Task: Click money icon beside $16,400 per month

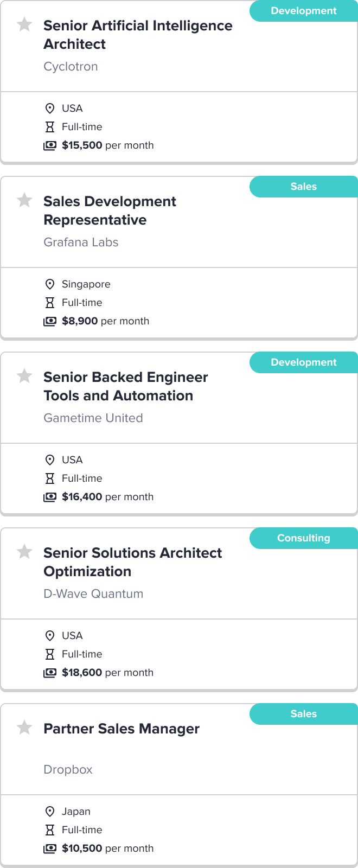Action: [50, 497]
